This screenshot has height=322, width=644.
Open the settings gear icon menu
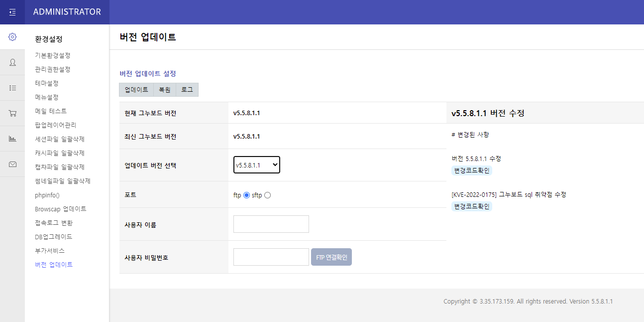12,37
